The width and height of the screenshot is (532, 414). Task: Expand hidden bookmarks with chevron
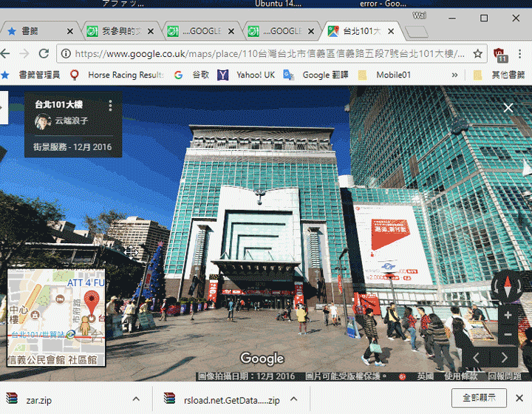tap(454, 75)
